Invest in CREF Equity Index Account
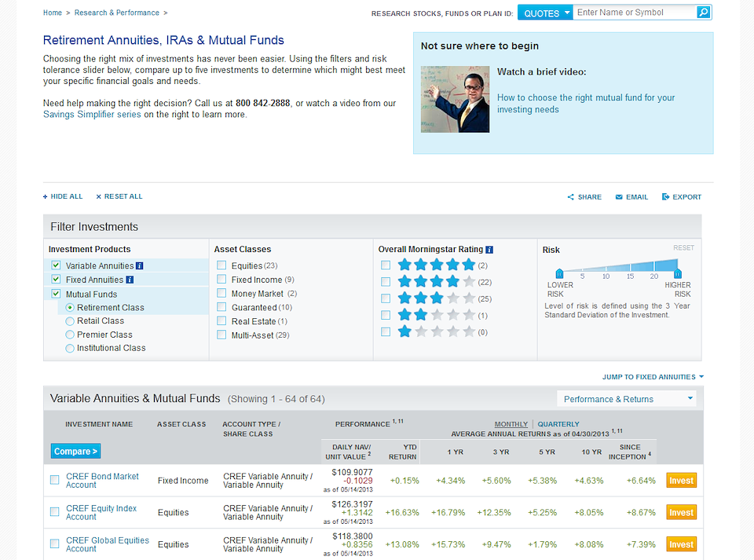This screenshot has width=754, height=560. tap(682, 512)
